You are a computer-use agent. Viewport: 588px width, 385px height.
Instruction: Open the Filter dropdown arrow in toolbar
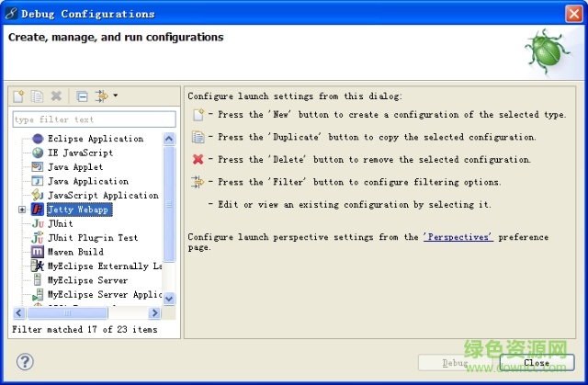[x=116, y=96]
